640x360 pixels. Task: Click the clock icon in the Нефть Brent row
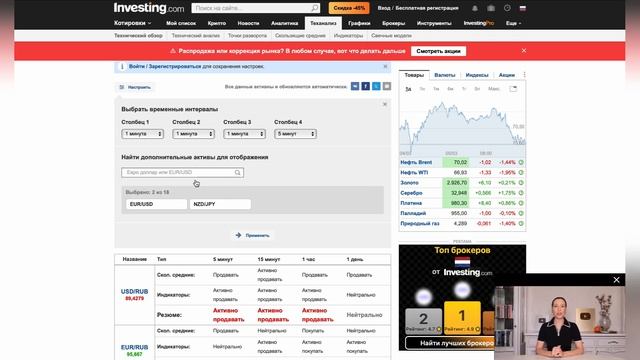(521, 162)
